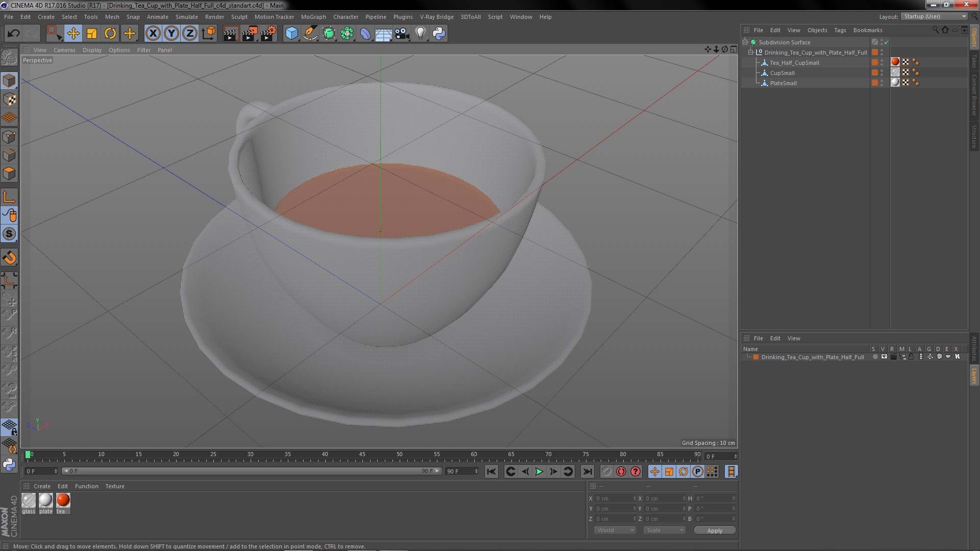Click the Scale tool icon
The image size is (980, 551).
click(92, 34)
